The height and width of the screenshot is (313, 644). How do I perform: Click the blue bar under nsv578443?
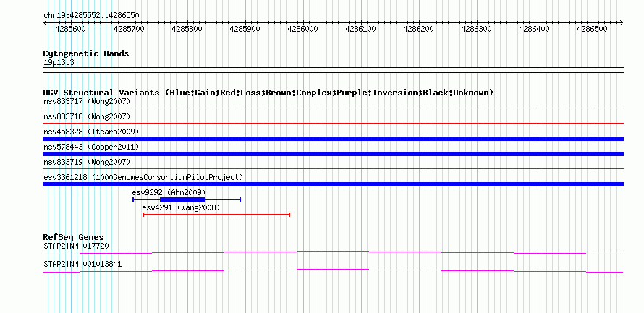point(333,154)
